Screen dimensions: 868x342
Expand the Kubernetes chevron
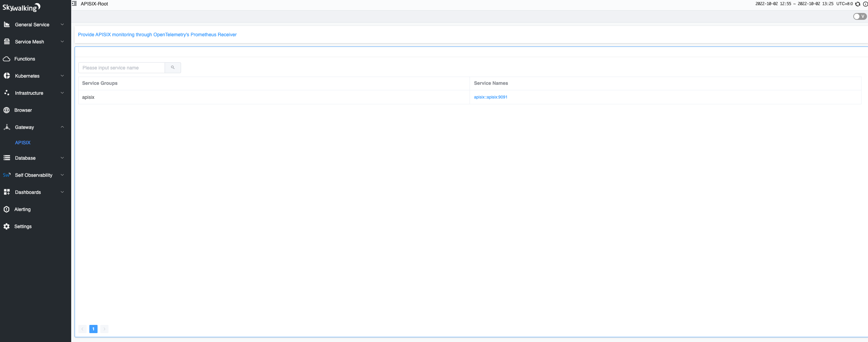coord(62,76)
